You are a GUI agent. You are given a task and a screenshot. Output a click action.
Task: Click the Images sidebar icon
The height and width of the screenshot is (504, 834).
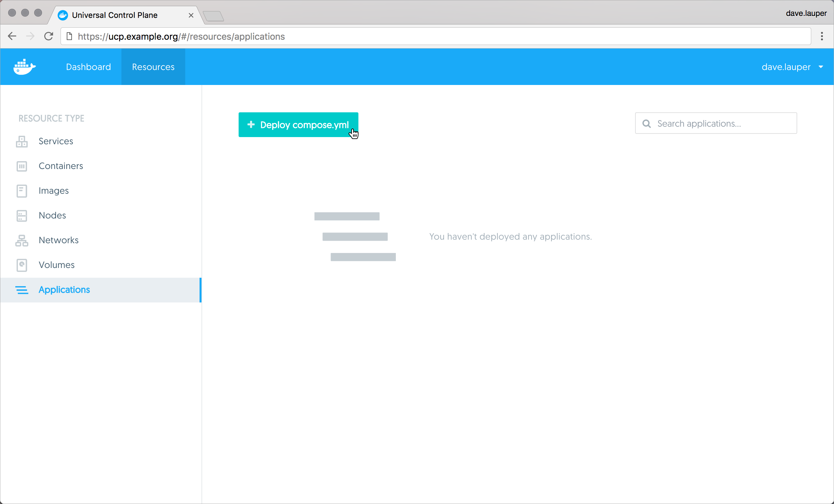click(22, 191)
